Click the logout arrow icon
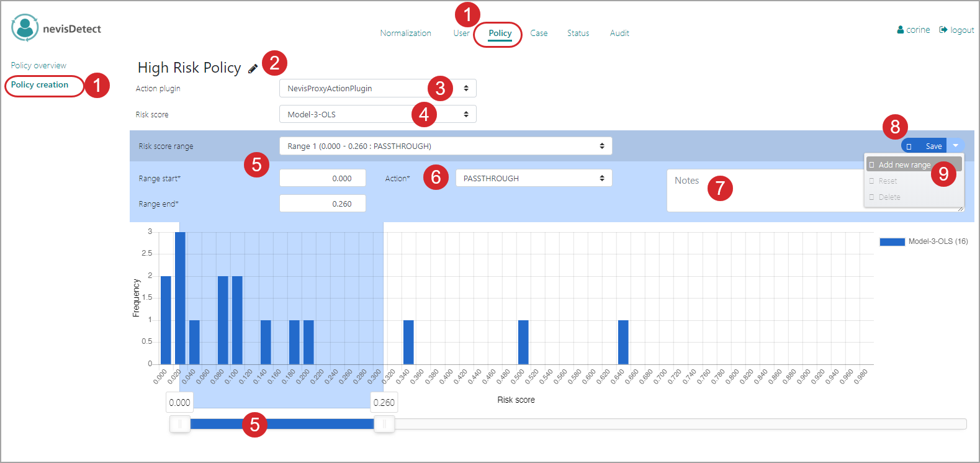This screenshot has width=980, height=463. point(943,30)
